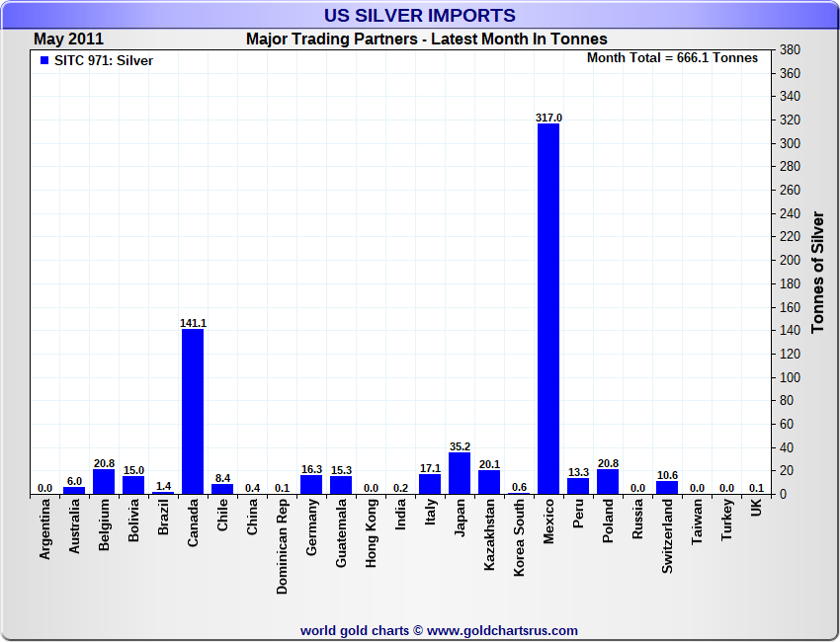Click the 8.4 value above Chile bar
The image size is (840, 642).
coord(222,478)
